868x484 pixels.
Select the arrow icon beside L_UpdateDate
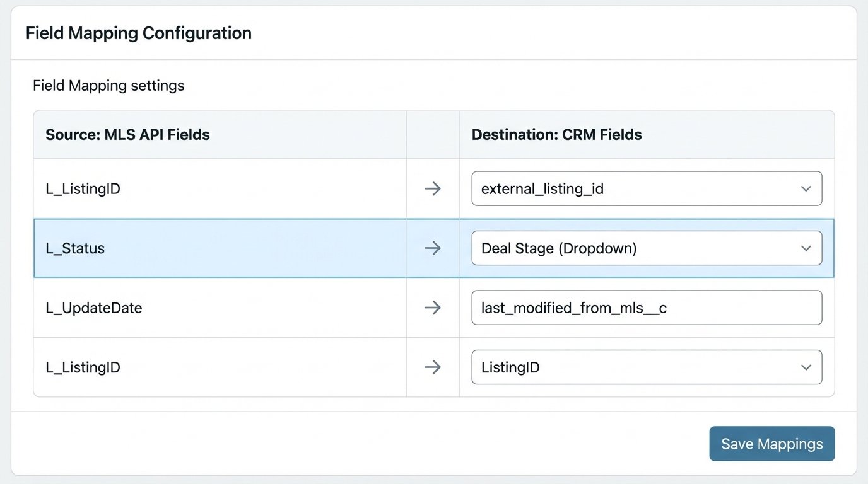(x=432, y=308)
